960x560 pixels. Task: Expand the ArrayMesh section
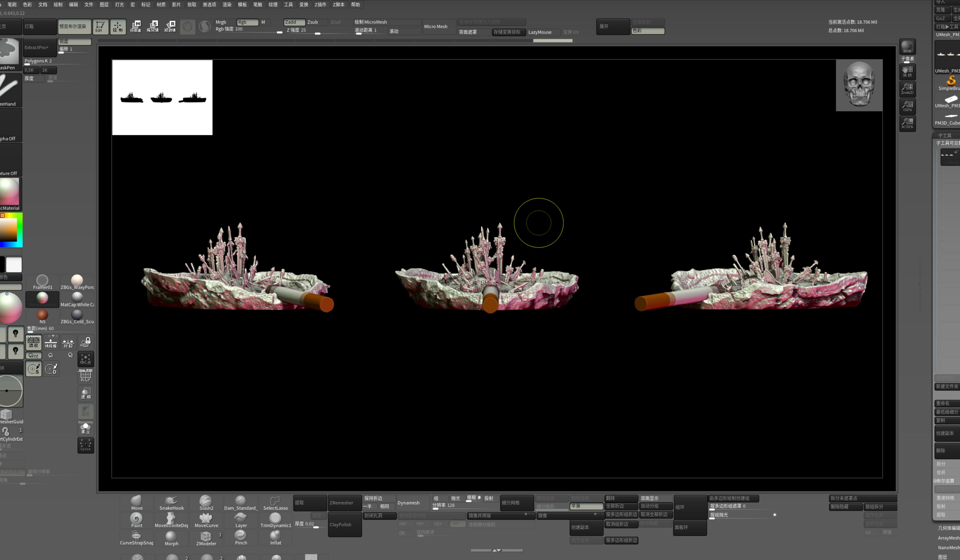tap(949, 538)
